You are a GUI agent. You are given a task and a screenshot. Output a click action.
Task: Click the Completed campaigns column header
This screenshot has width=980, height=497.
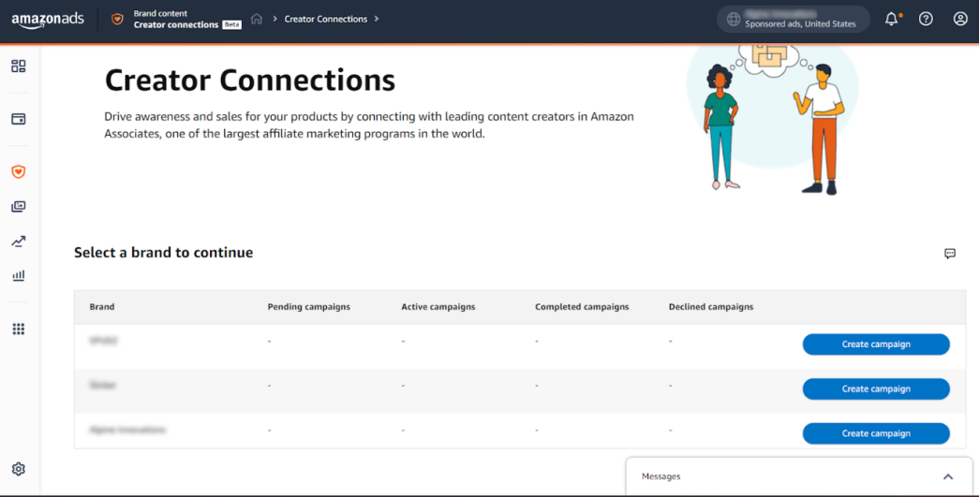click(582, 307)
